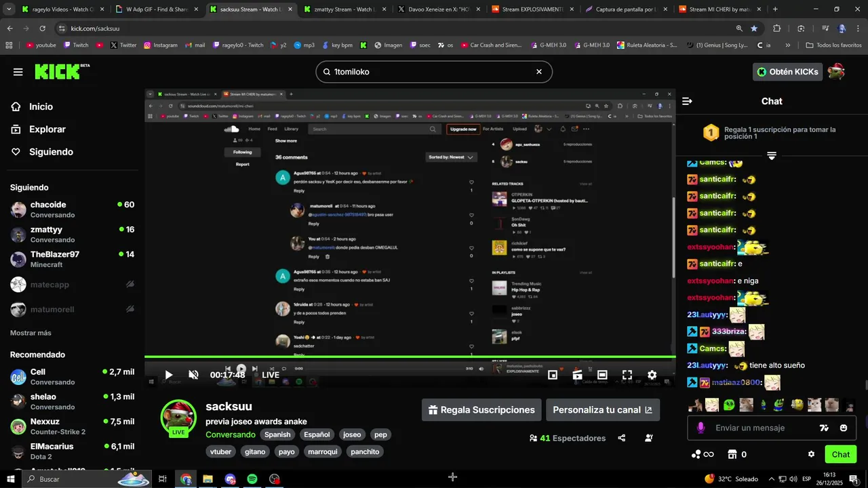Screen dimensions: 868x488
Task: Open the emoji picker in chat
Action: tap(844, 428)
